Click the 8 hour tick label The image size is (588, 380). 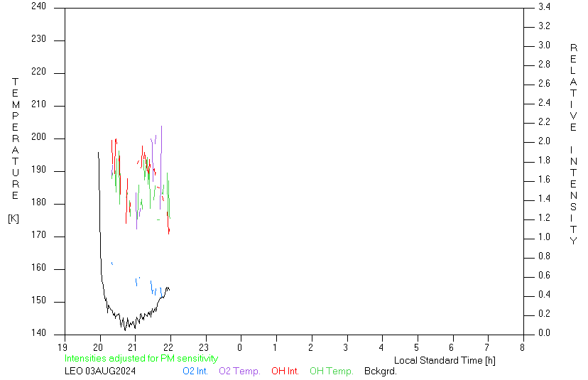point(522,347)
